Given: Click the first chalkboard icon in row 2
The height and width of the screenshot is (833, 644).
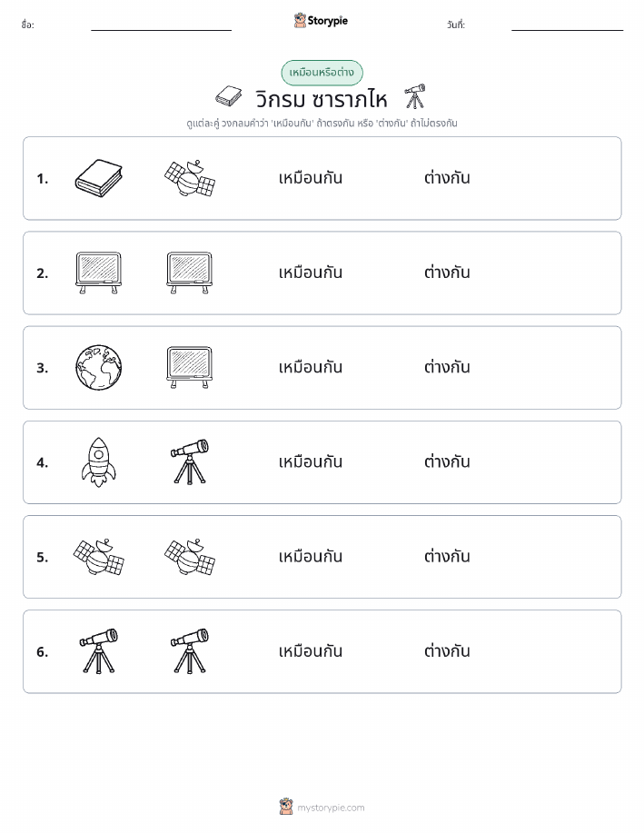Looking at the screenshot, I should pyautogui.click(x=99, y=273).
